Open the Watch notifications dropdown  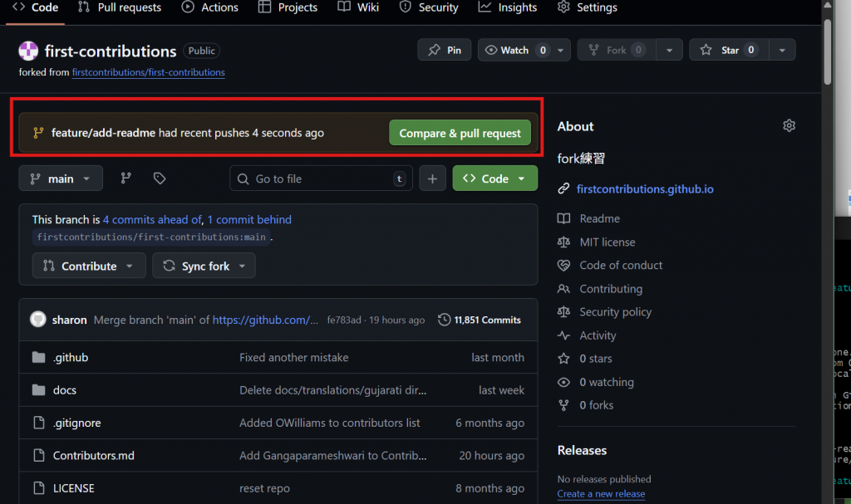[524, 50]
